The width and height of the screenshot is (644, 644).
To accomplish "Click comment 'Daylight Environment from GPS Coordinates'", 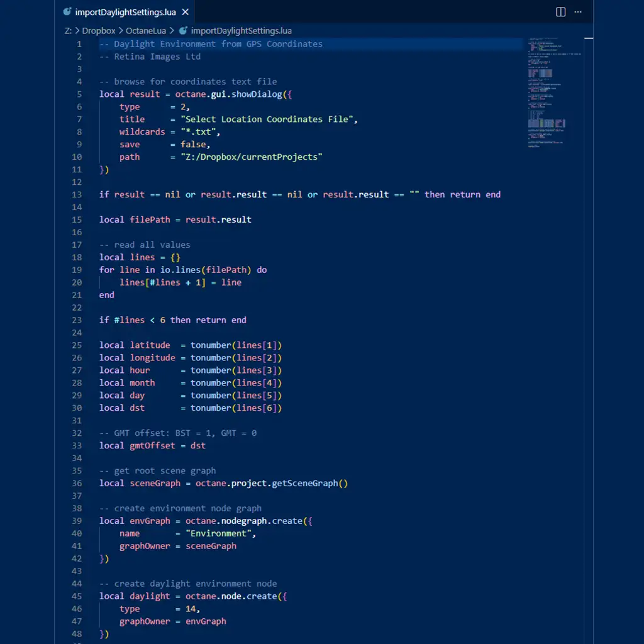I will 218,44.
